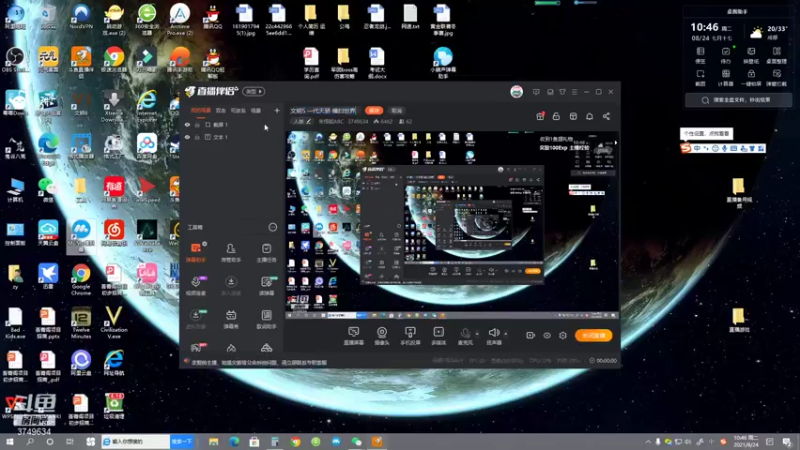Open the Civilization V desktop shortcut

point(113,323)
